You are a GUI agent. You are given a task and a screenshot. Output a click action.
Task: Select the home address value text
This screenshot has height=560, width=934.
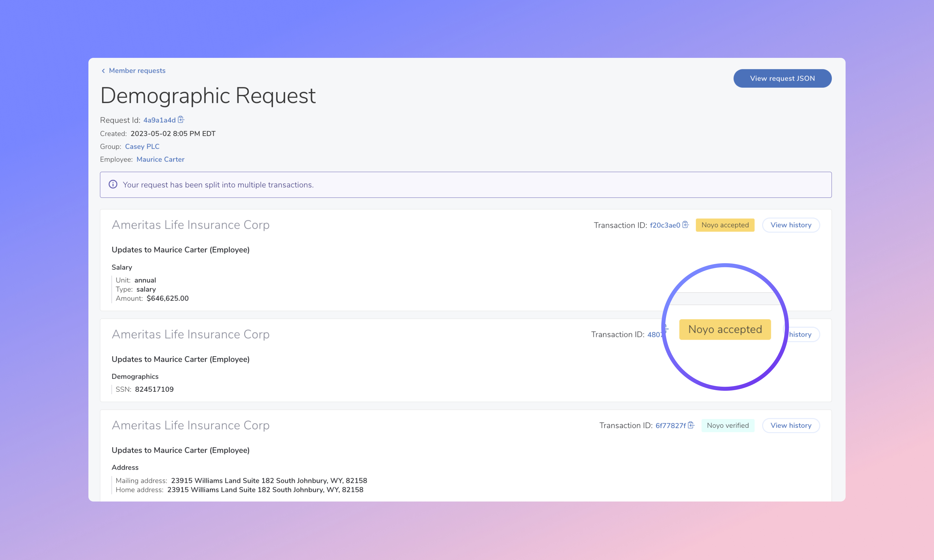click(265, 490)
